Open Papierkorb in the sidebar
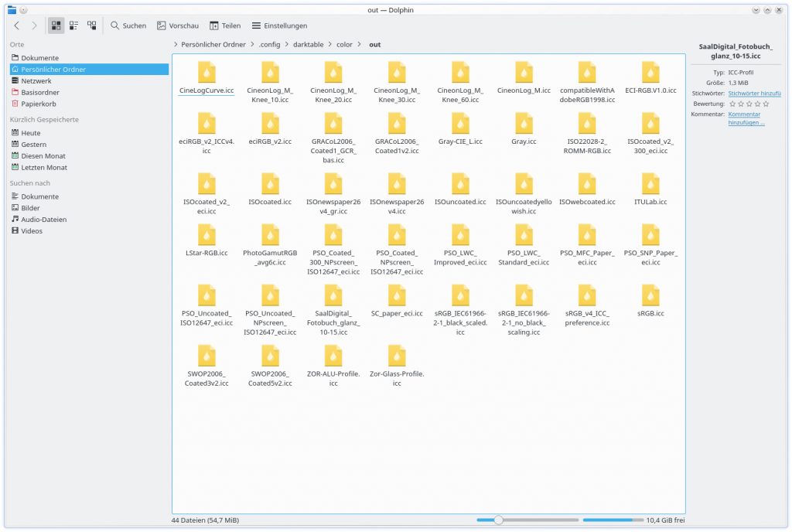Image resolution: width=792 pixels, height=532 pixels. pyautogui.click(x=38, y=104)
